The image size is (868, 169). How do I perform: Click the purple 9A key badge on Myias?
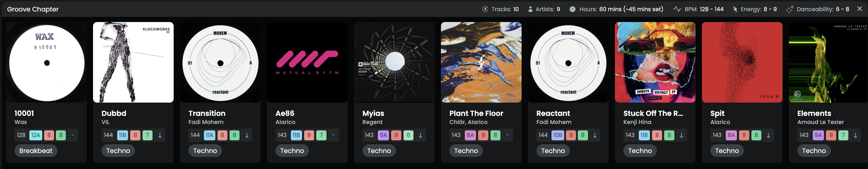pos(384,135)
